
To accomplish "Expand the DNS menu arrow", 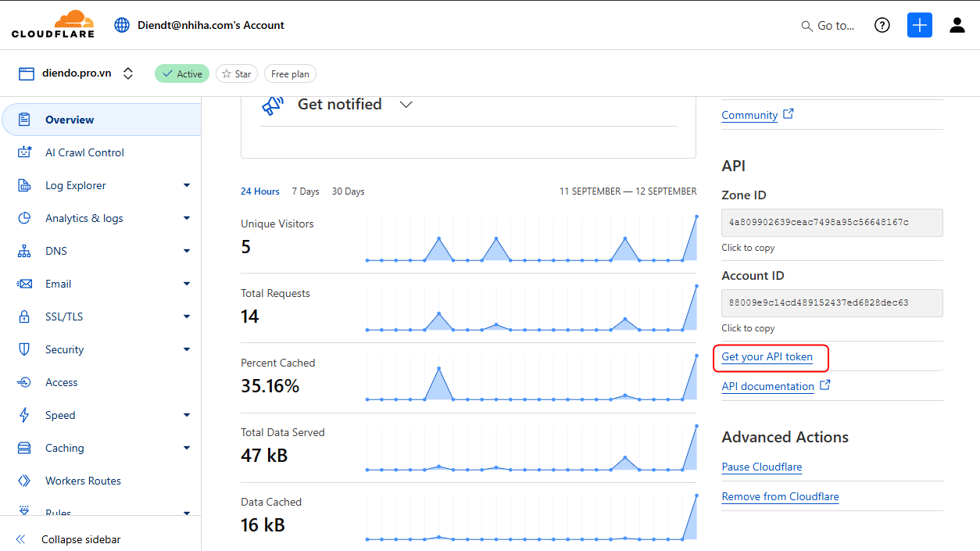I will click(187, 251).
